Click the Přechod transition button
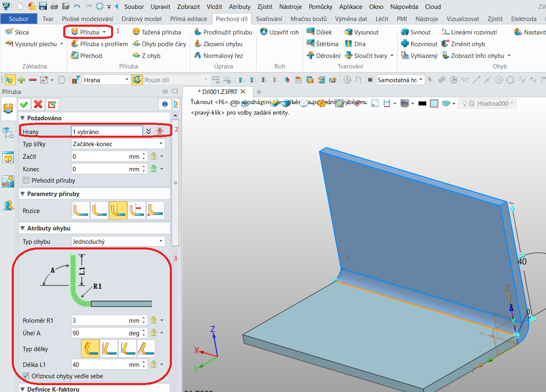The image size is (546, 392). (86, 55)
